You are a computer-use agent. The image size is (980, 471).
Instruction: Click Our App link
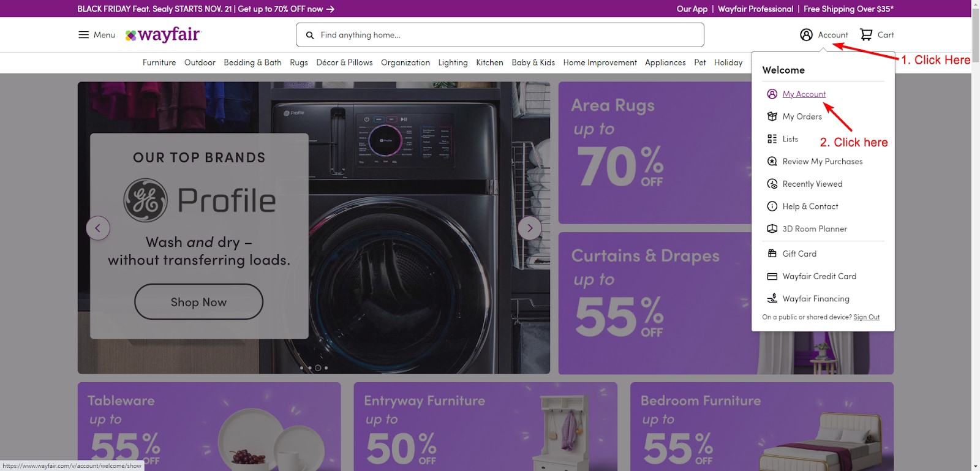click(692, 9)
